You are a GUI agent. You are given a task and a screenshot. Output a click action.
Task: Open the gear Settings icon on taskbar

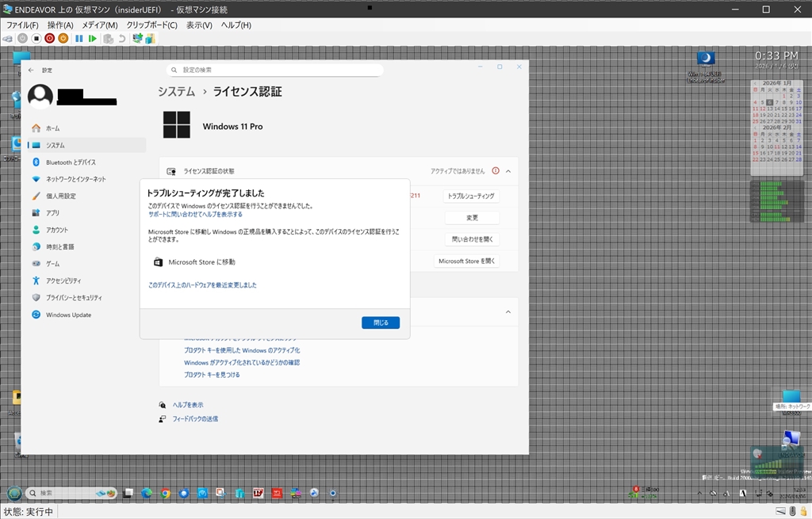333,493
